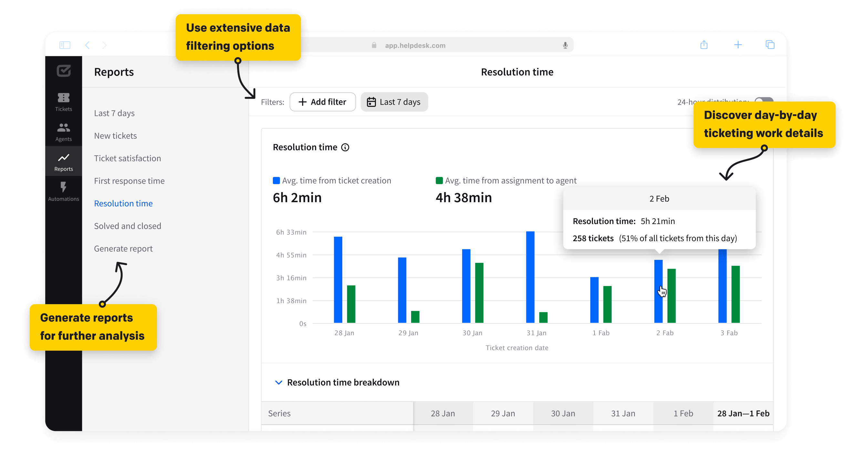868x452 pixels.
Task: Open the Agents section in sidebar
Action: click(63, 131)
